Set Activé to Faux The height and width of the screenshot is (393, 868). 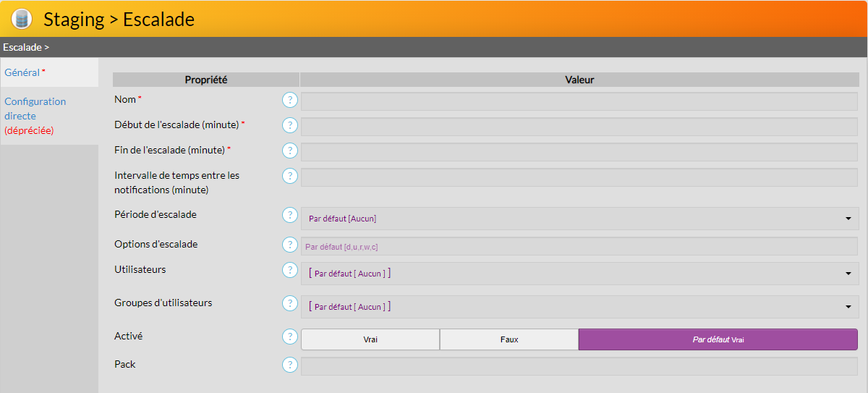tap(509, 339)
